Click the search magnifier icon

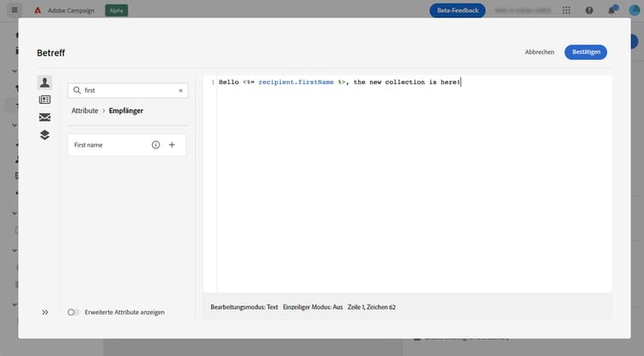pyautogui.click(x=76, y=90)
